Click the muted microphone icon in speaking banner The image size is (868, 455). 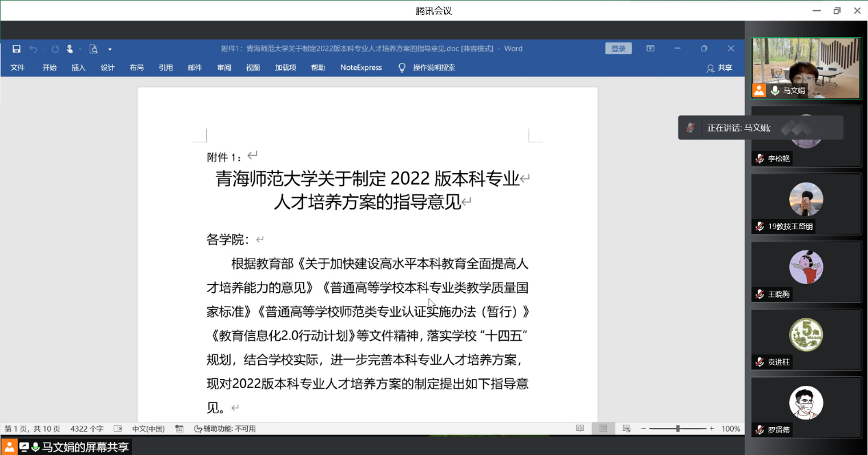[691, 128]
